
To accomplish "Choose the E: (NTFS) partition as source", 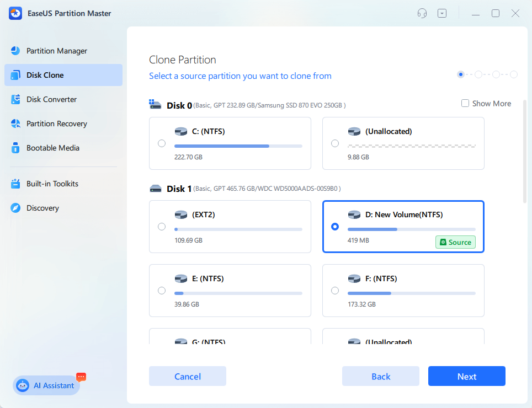I will click(162, 291).
